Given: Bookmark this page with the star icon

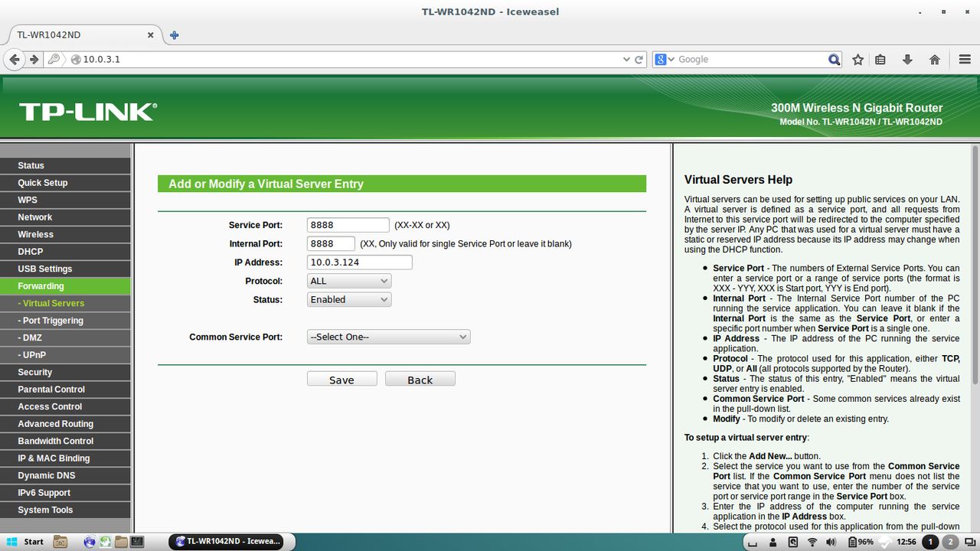Looking at the screenshot, I should [x=858, y=59].
